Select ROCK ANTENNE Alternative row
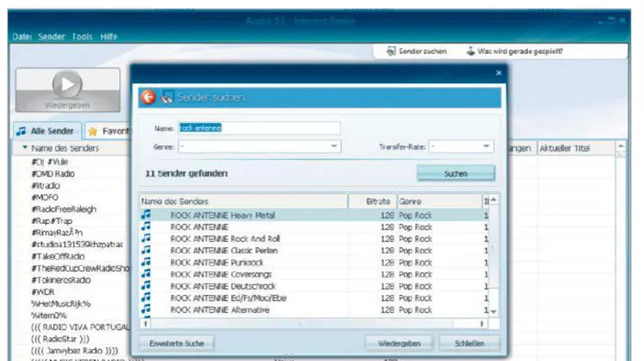Image resolution: width=644 pixels, height=361 pixels. point(314,310)
